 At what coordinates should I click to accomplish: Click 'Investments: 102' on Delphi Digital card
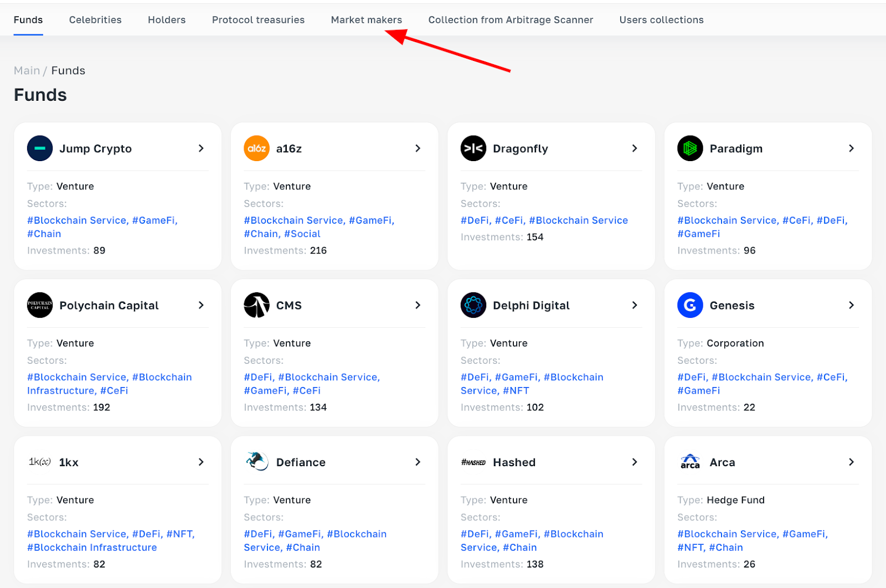(502, 408)
